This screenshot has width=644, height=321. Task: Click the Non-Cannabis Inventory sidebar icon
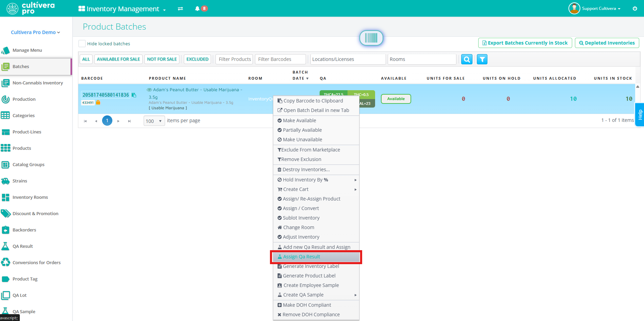point(5,83)
